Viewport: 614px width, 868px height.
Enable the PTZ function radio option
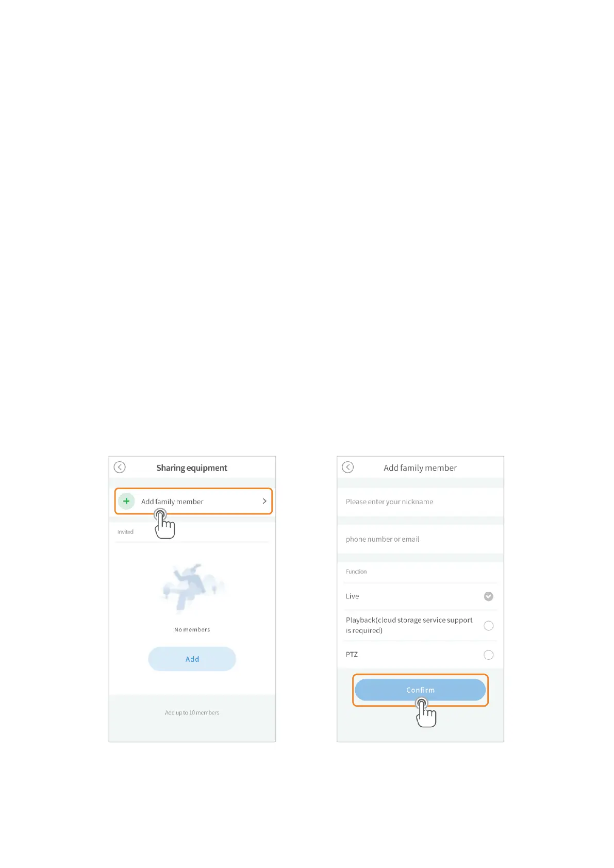(489, 655)
